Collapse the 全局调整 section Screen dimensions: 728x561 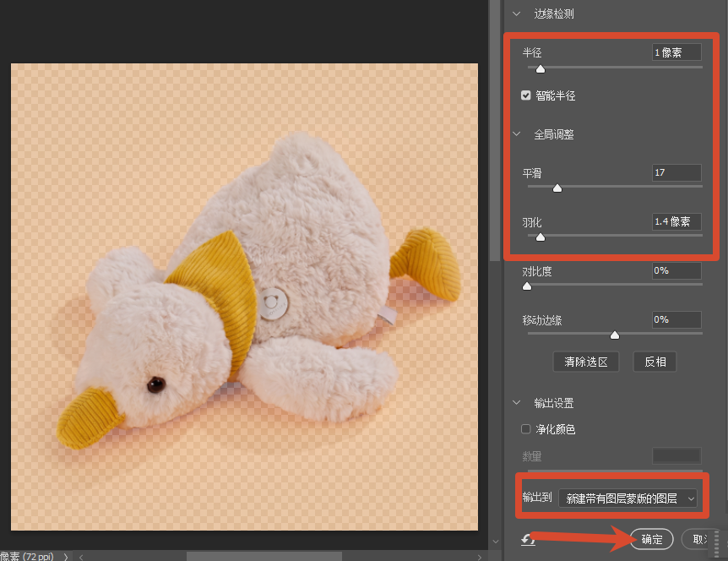(x=516, y=134)
